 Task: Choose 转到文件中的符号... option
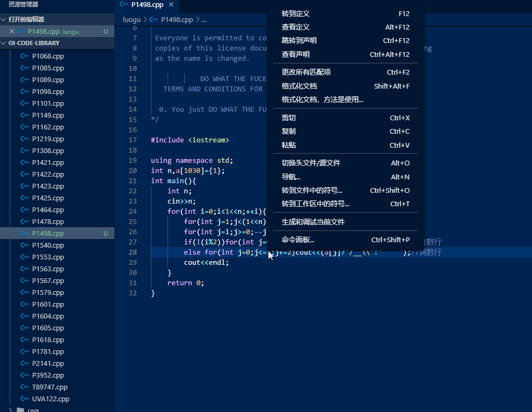[x=345, y=190]
